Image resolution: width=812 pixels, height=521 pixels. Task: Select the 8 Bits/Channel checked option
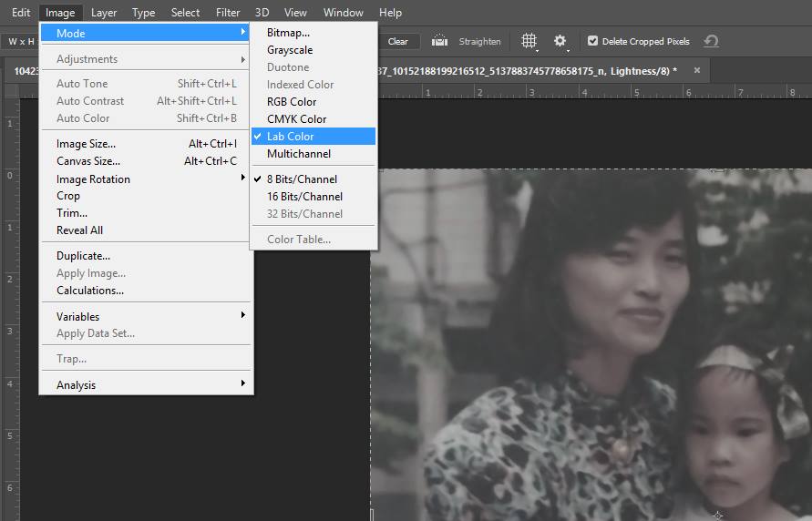pos(302,179)
